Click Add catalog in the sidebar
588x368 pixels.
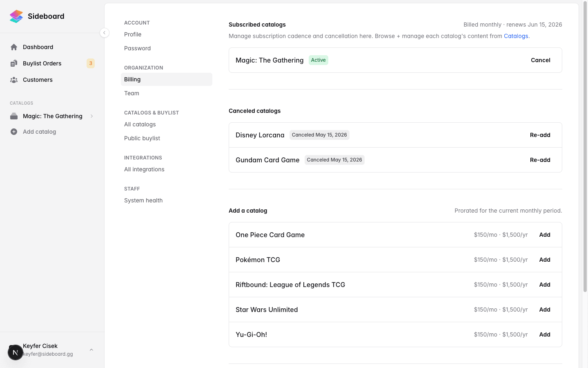[39, 132]
